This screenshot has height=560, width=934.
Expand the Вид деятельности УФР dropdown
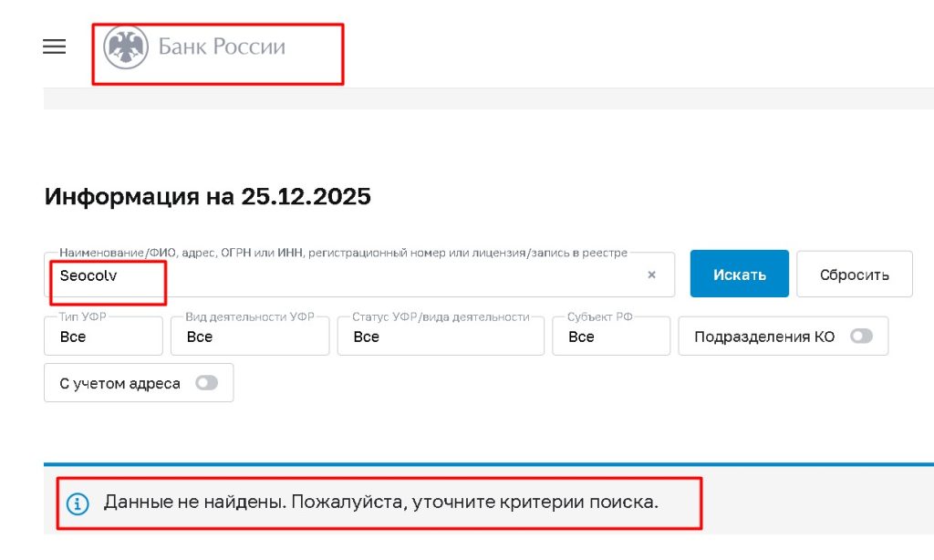(250, 336)
